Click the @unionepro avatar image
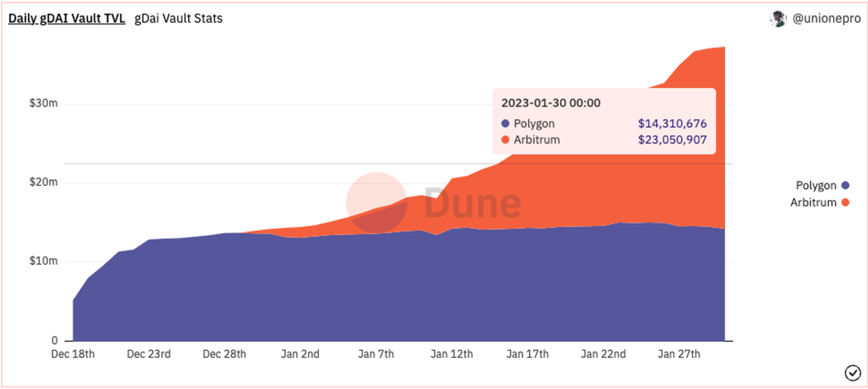 [778, 19]
